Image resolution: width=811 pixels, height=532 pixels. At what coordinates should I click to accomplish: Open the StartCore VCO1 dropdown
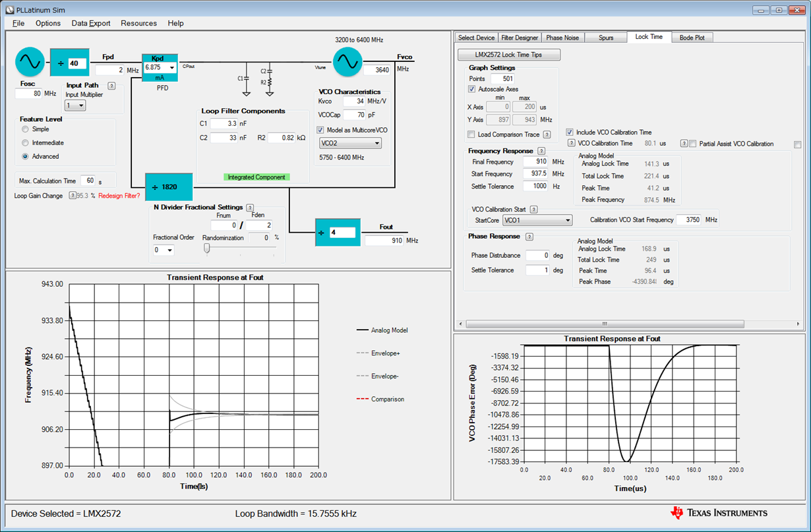pos(537,220)
